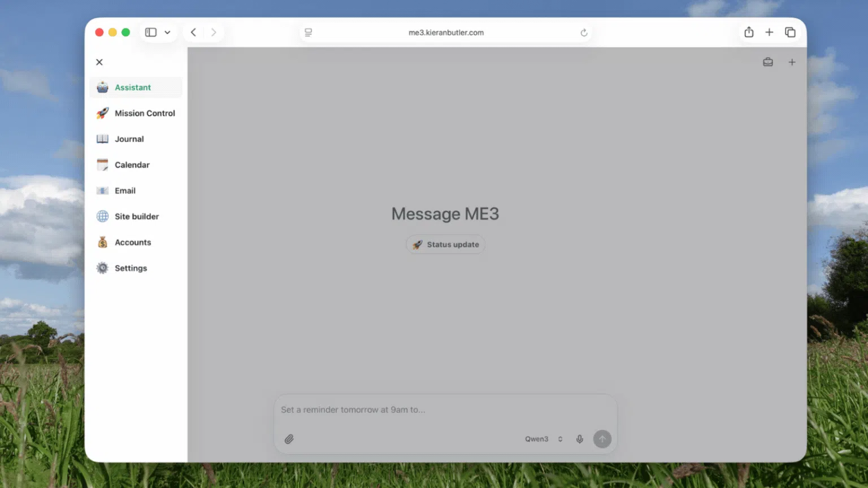Focus the reminder message input field
This screenshot has width=868, height=488.
tap(445, 410)
